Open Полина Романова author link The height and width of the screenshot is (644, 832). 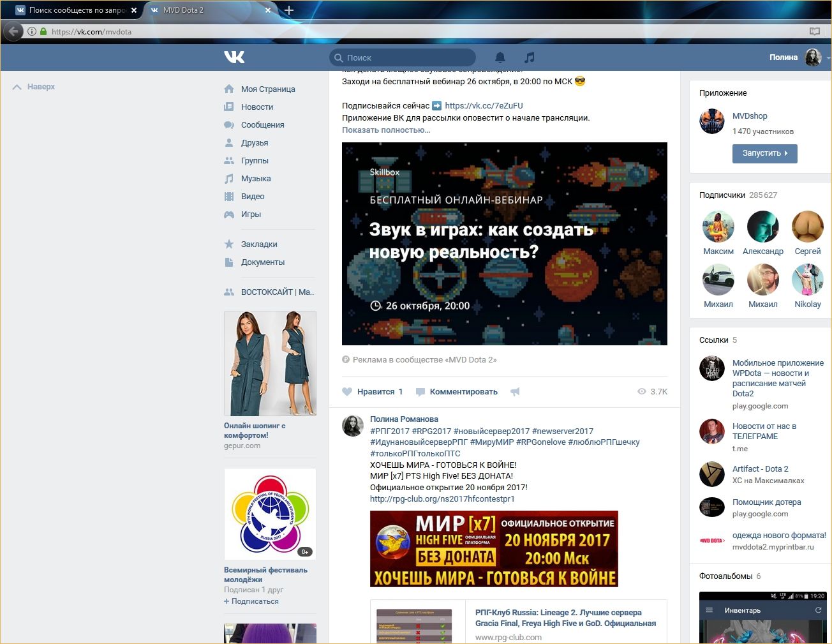pos(404,419)
